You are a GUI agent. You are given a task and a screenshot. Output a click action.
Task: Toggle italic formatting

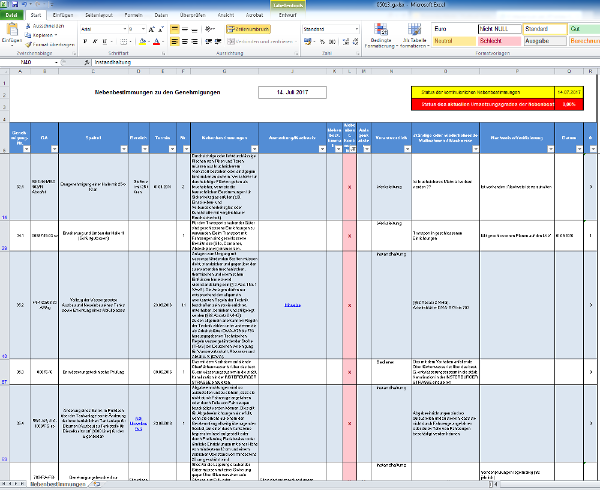point(94,42)
